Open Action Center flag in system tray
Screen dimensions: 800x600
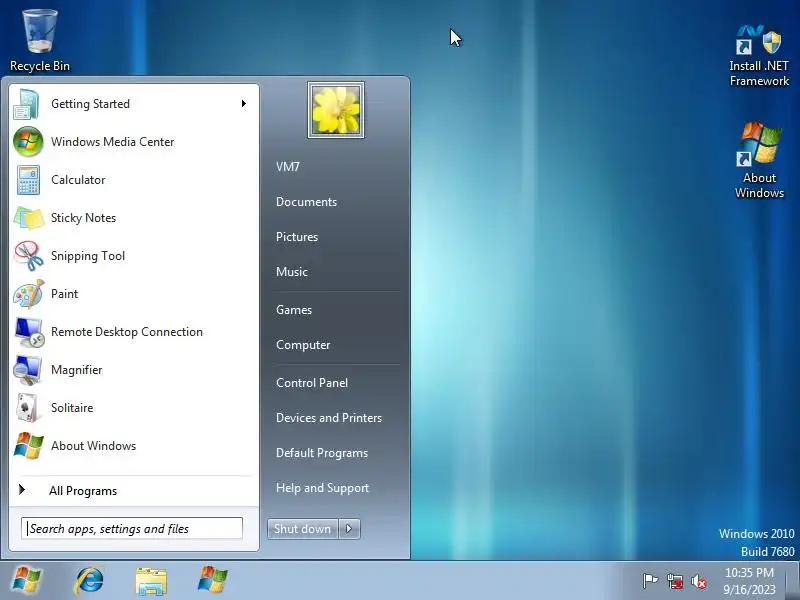649,581
